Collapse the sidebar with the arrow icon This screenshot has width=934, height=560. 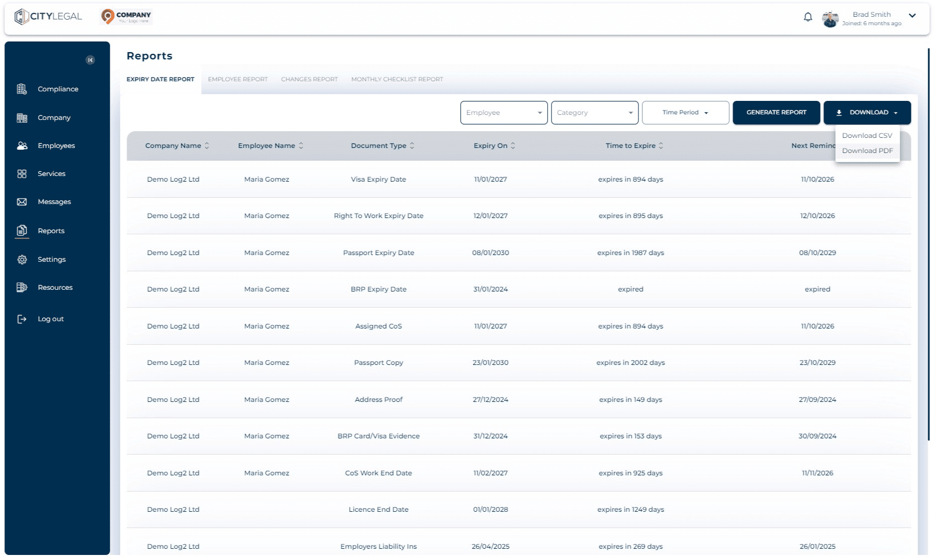(x=90, y=60)
